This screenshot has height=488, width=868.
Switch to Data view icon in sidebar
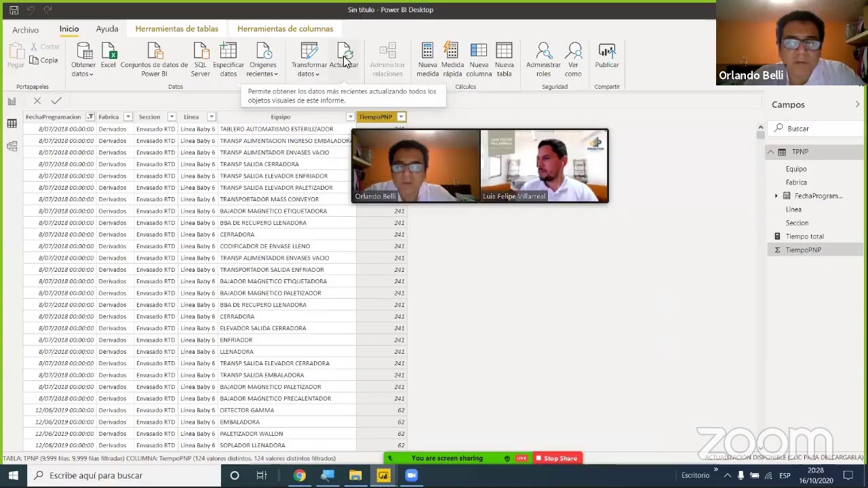point(12,123)
